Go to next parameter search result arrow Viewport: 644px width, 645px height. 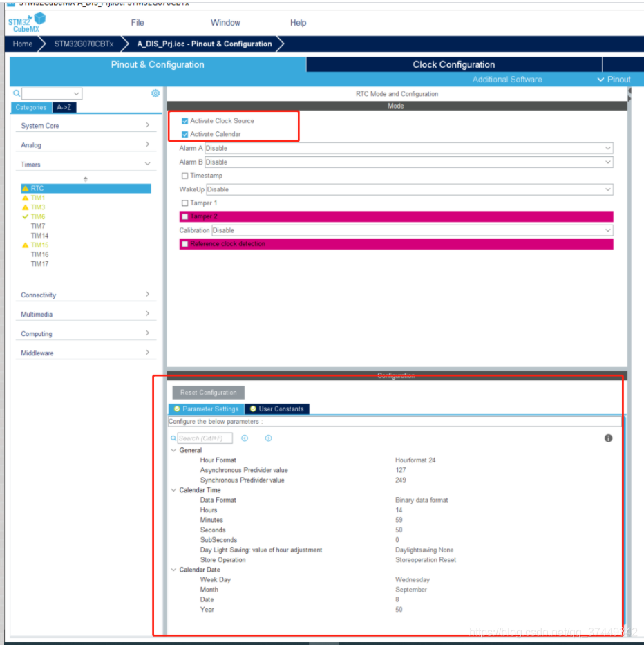[x=269, y=438]
